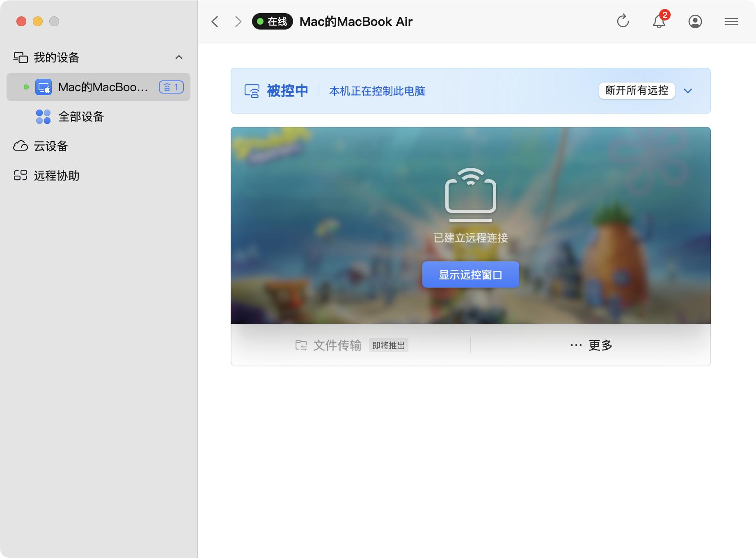Go forward with the right arrow
Screen dimensions: 756x558
click(x=238, y=21)
